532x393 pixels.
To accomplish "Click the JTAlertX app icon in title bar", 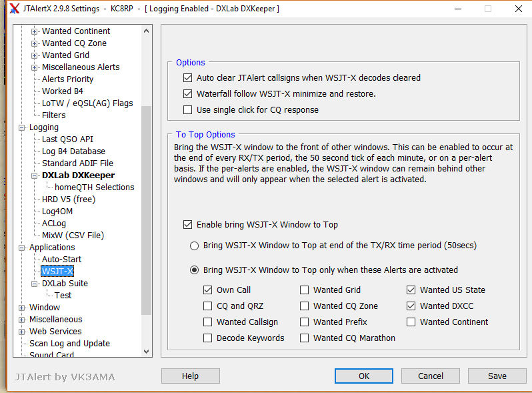I will pyautogui.click(x=14, y=9).
